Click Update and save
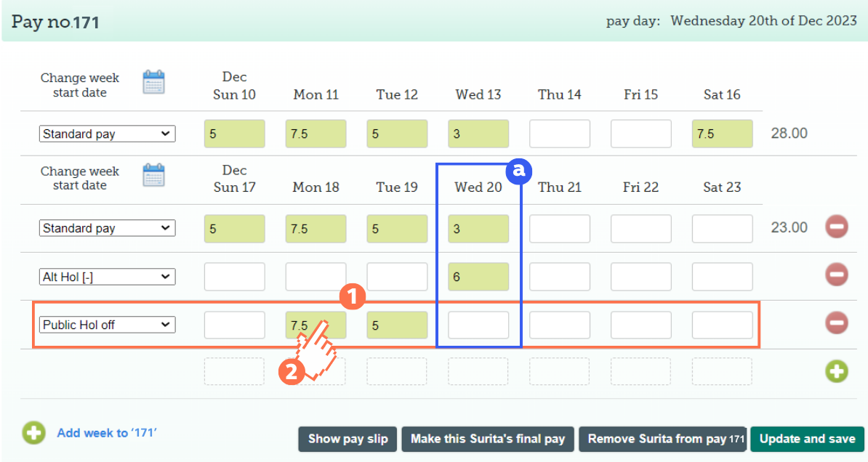This screenshot has height=462, width=868. pos(807,439)
